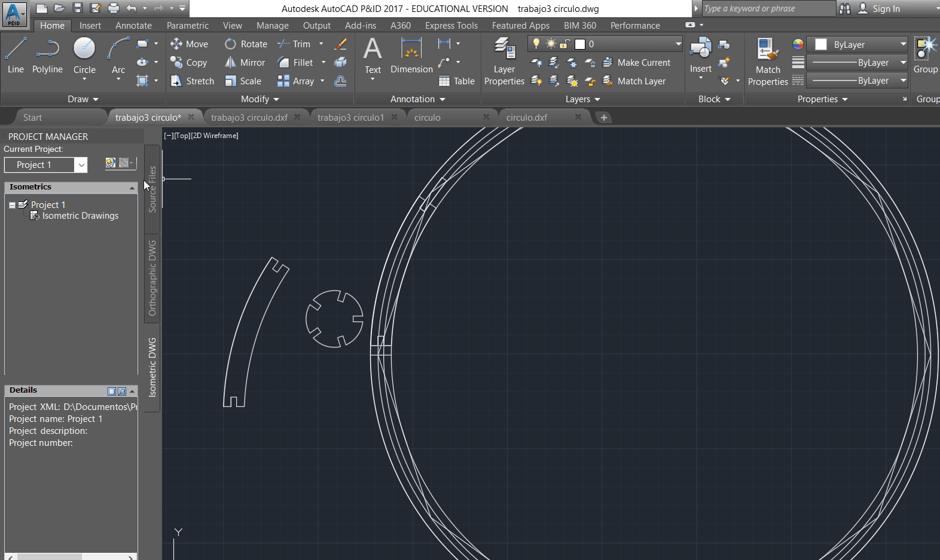Switch to trabajo3 circulo.dxf file tab
Screen dimensions: 940x560
point(249,118)
